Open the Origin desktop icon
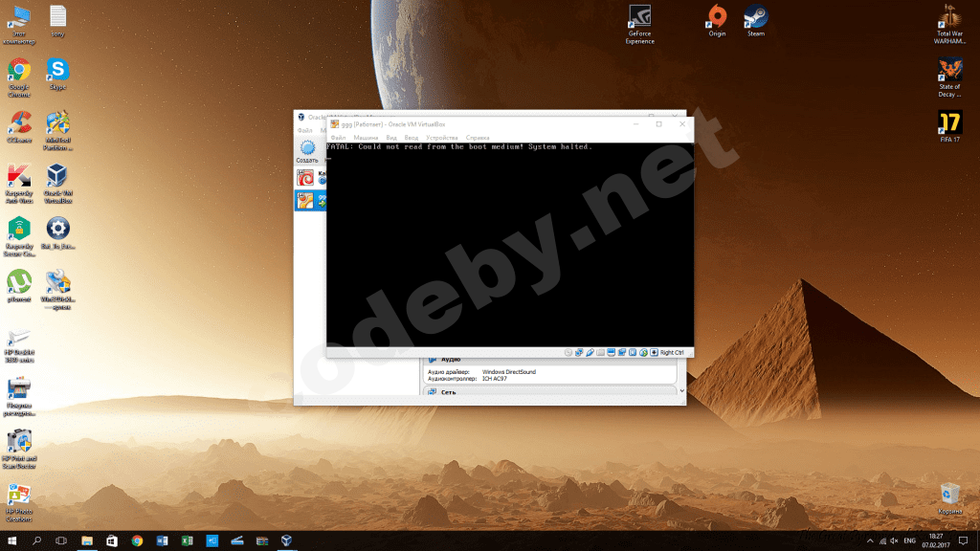The image size is (980, 551). click(x=717, y=20)
